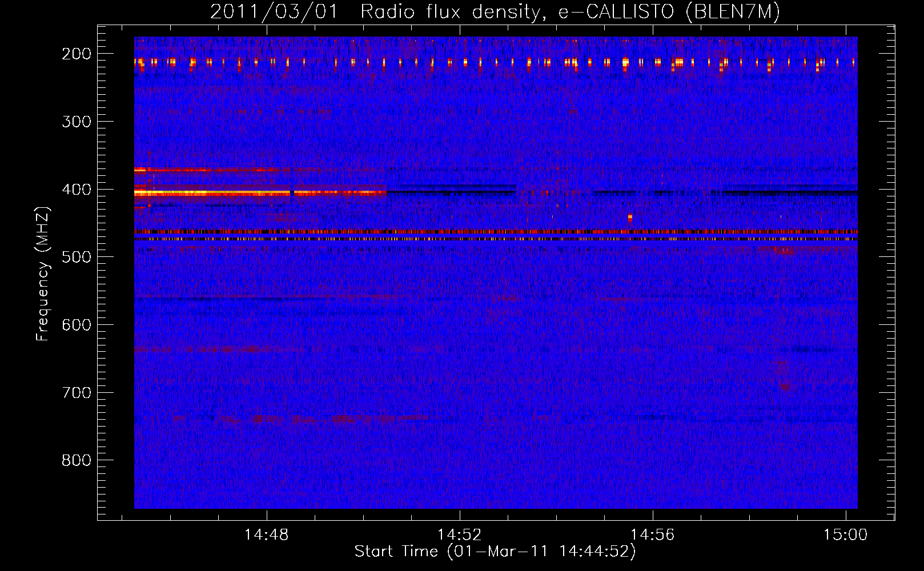Click the 200 frequency tick label
Viewport: 924px width, 571px height.
pyautogui.click(x=77, y=54)
